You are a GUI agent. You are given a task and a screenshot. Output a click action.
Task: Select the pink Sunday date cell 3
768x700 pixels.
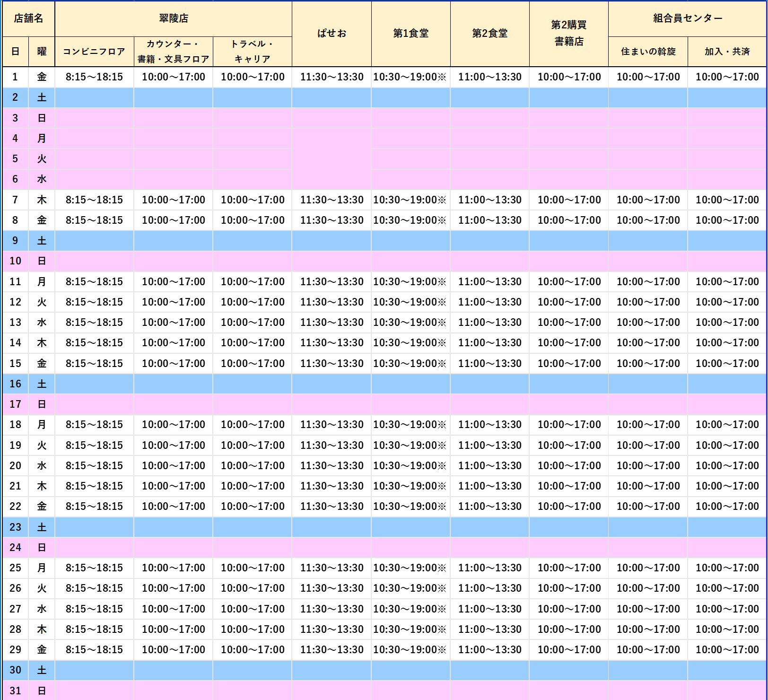[15, 118]
